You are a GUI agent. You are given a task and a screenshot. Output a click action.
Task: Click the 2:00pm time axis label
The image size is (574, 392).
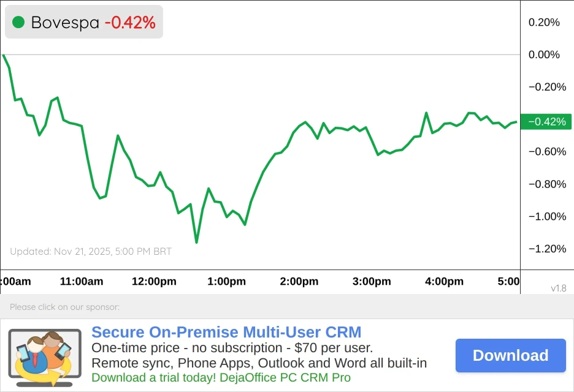pyautogui.click(x=299, y=282)
